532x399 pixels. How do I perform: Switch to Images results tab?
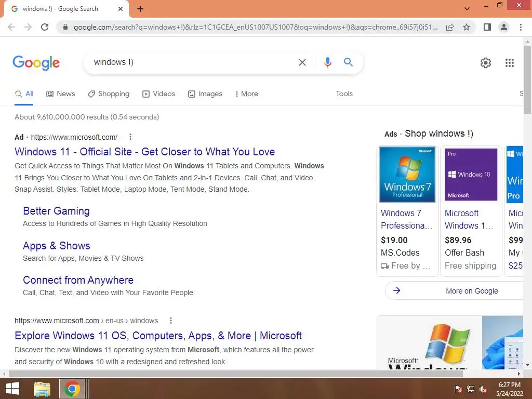pyautogui.click(x=205, y=94)
